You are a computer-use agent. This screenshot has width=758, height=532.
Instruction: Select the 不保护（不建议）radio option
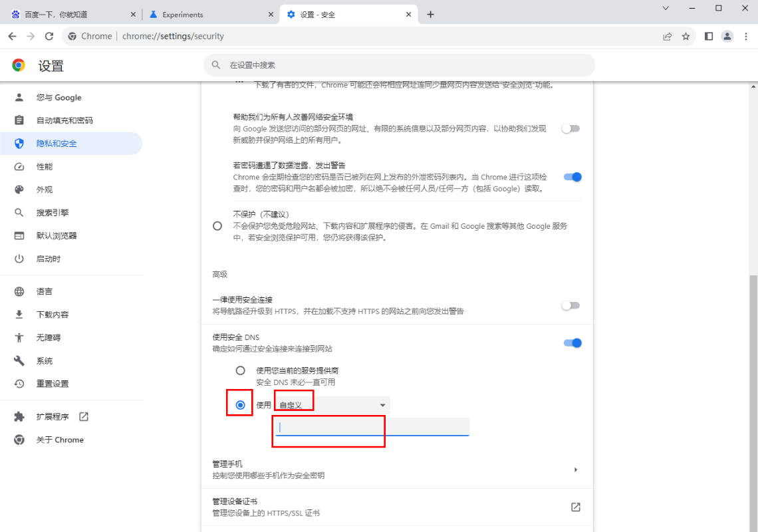217,226
